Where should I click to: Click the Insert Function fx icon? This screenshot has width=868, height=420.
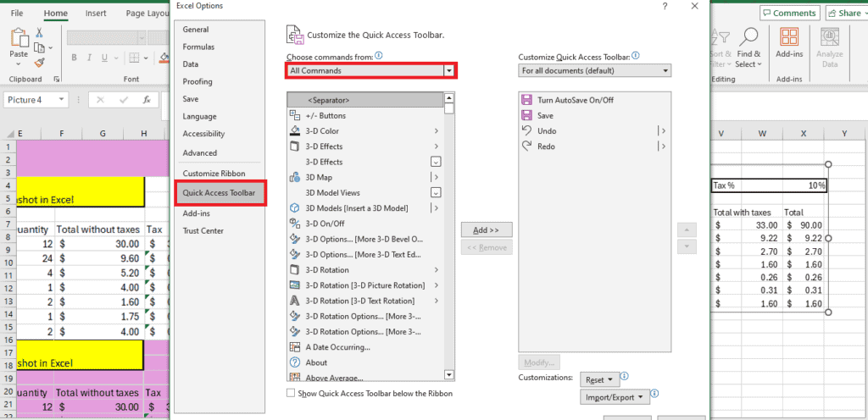point(147,100)
